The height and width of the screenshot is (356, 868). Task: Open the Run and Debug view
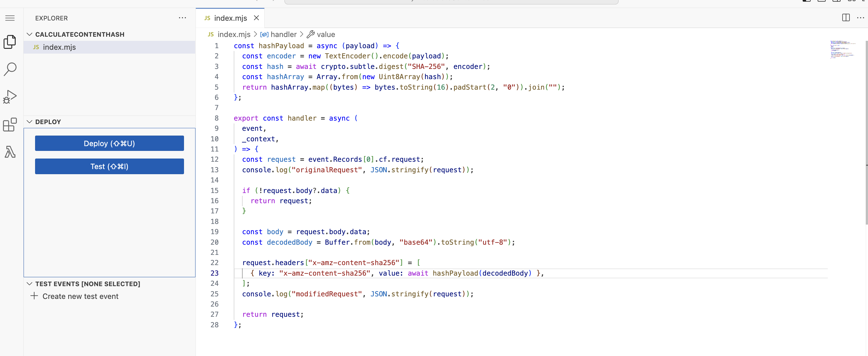click(x=10, y=96)
